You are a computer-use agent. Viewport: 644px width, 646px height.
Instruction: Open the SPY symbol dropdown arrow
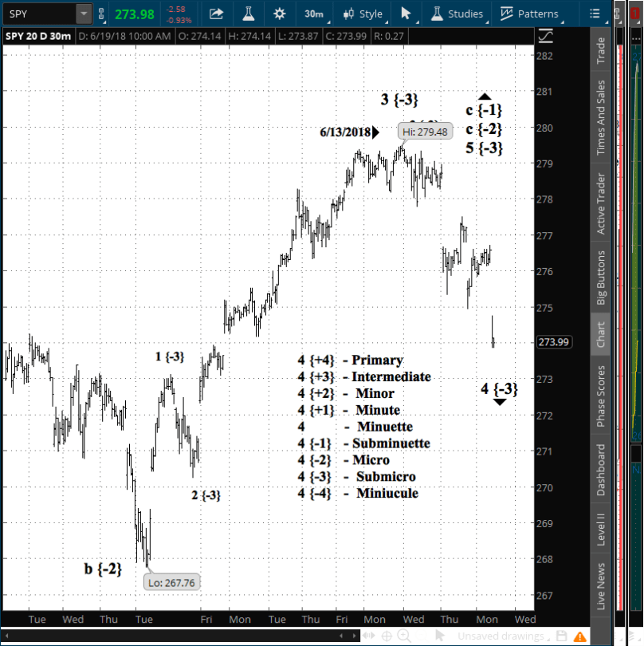(x=84, y=14)
